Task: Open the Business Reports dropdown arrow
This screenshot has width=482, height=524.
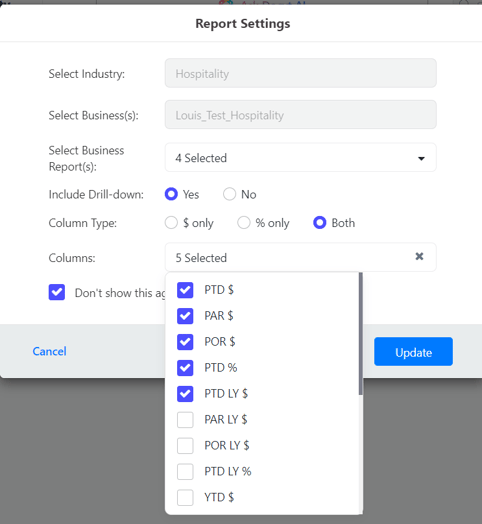Action: (421, 158)
